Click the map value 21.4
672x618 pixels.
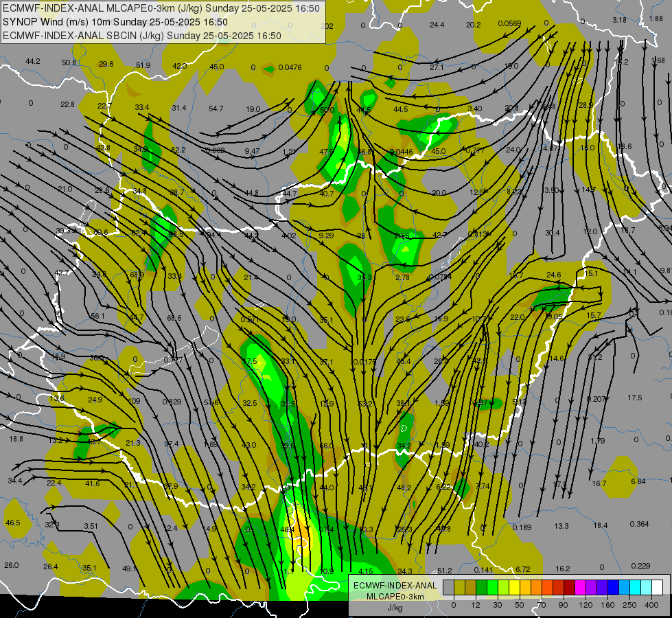click(251, 277)
